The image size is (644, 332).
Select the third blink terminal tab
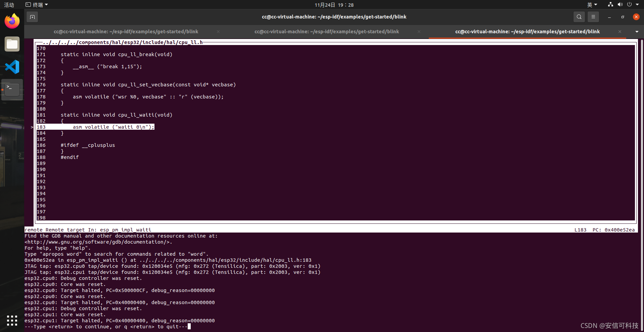pyautogui.click(x=527, y=32)
